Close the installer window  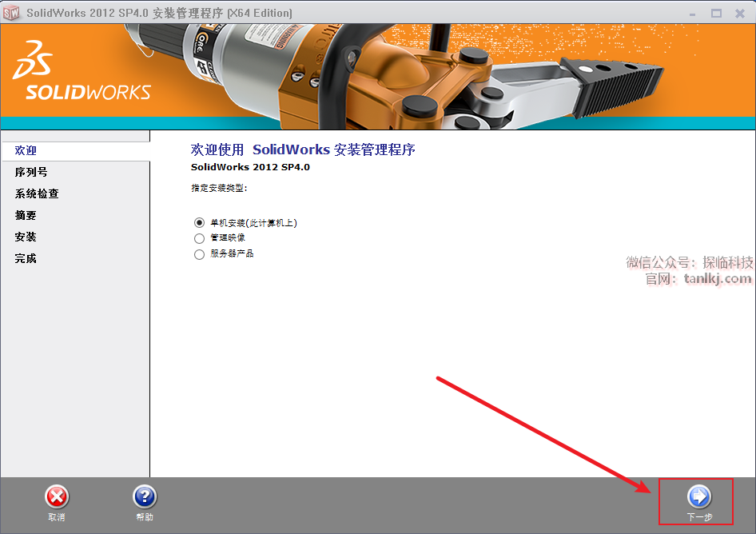click(x=740, y=14)
